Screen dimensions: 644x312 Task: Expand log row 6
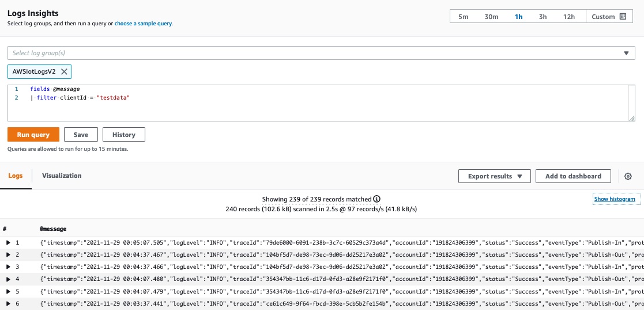(8, 303)
